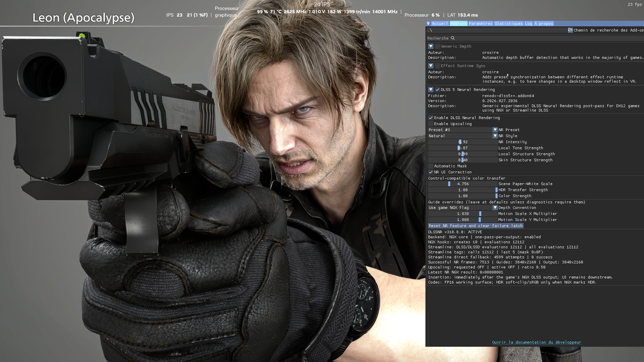Open the developer documentation link
The height and width of the screenshot is (362, 644).
536,342
